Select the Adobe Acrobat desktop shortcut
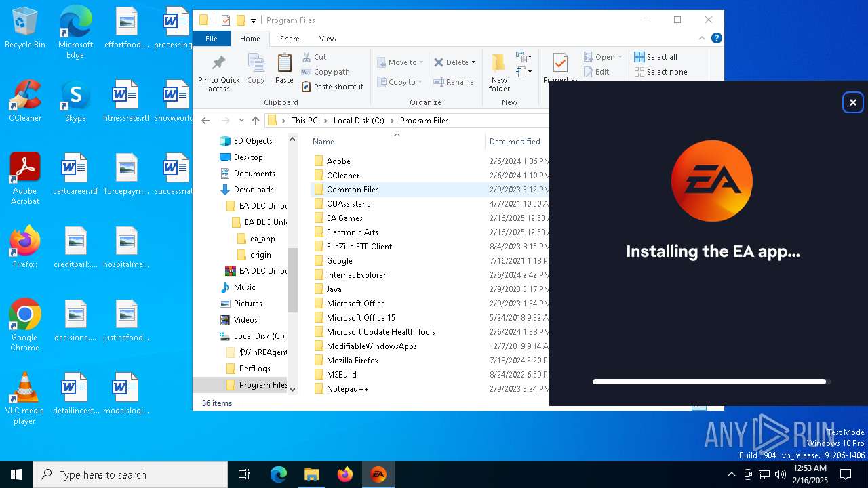 point(25,179)
